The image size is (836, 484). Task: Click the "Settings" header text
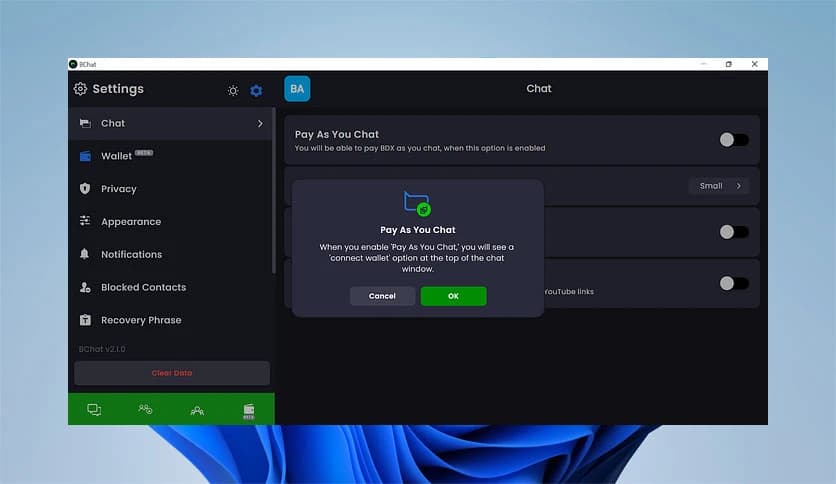[118, 89]
